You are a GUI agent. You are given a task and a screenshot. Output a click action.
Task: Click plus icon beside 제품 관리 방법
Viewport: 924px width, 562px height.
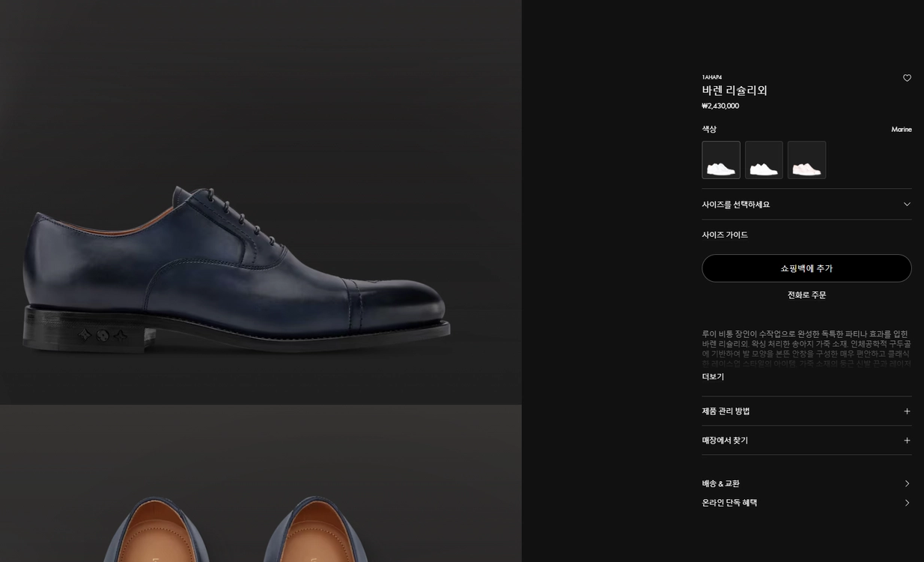tap(907, 411)
